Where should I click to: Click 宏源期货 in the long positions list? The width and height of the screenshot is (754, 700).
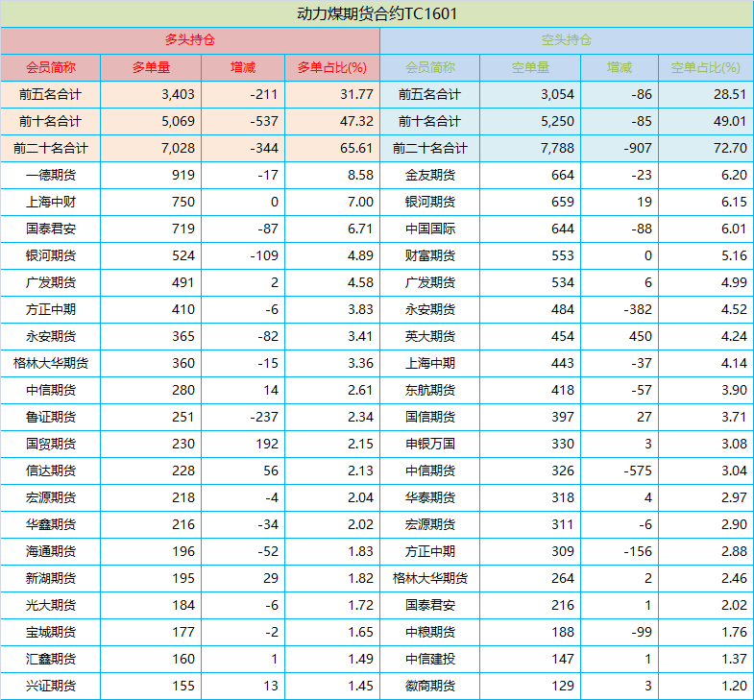pos(51,497)
